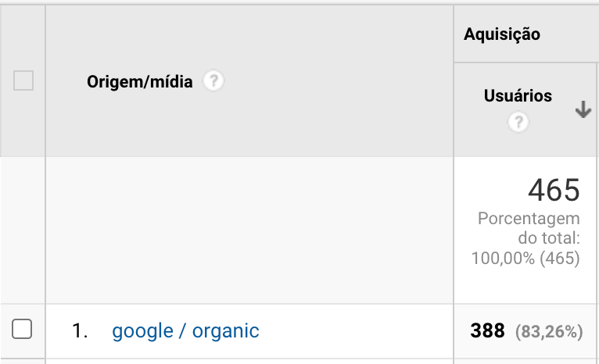
Task: Toggle the select-all checkbox in the header
Action: tap(23, 80)
